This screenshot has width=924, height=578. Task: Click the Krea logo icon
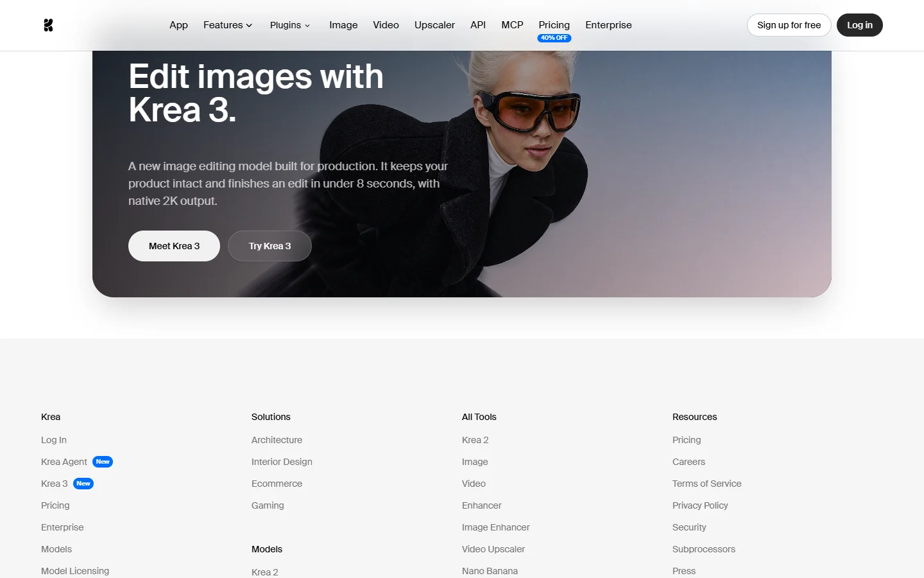[x=48, y=25]
